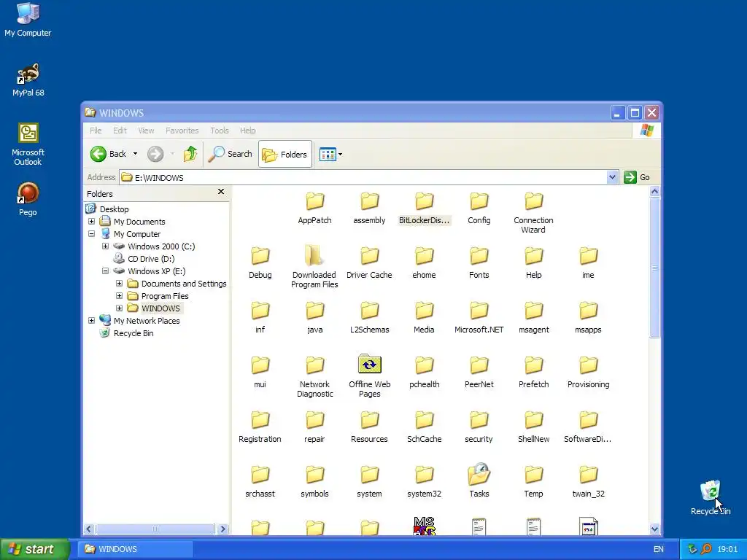
Task: Expand WINDOWS tree node
Action: tap(119, 308)
